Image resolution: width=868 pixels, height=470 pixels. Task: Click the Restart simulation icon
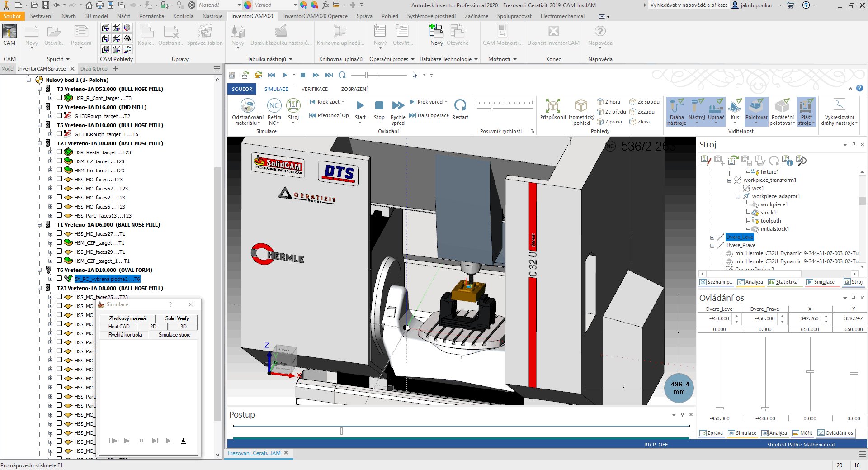tap(460, 106)
